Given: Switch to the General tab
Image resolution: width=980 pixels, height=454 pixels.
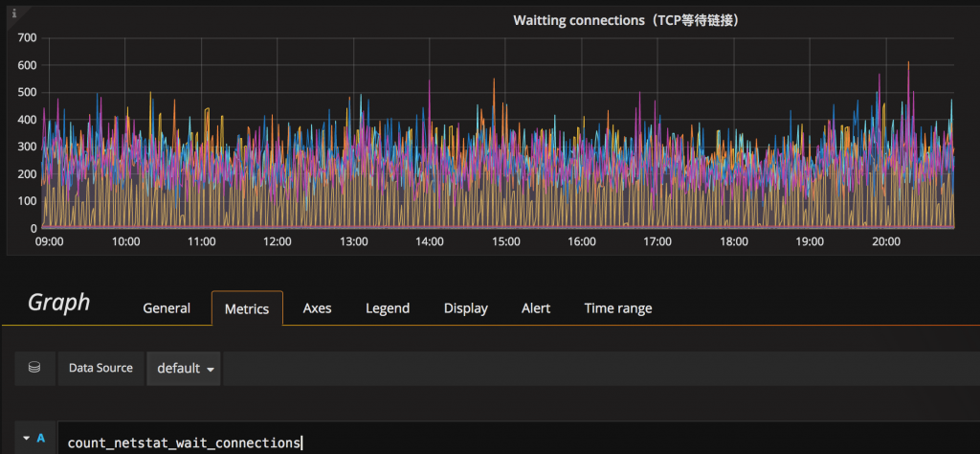Looking at the screenshot, I should coord(167,308).
